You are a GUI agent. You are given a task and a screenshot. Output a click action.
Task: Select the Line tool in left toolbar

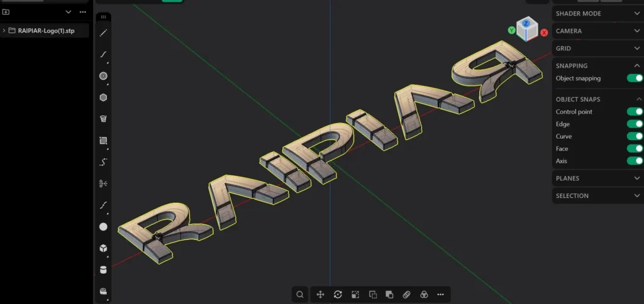click(x=104, y=33)
